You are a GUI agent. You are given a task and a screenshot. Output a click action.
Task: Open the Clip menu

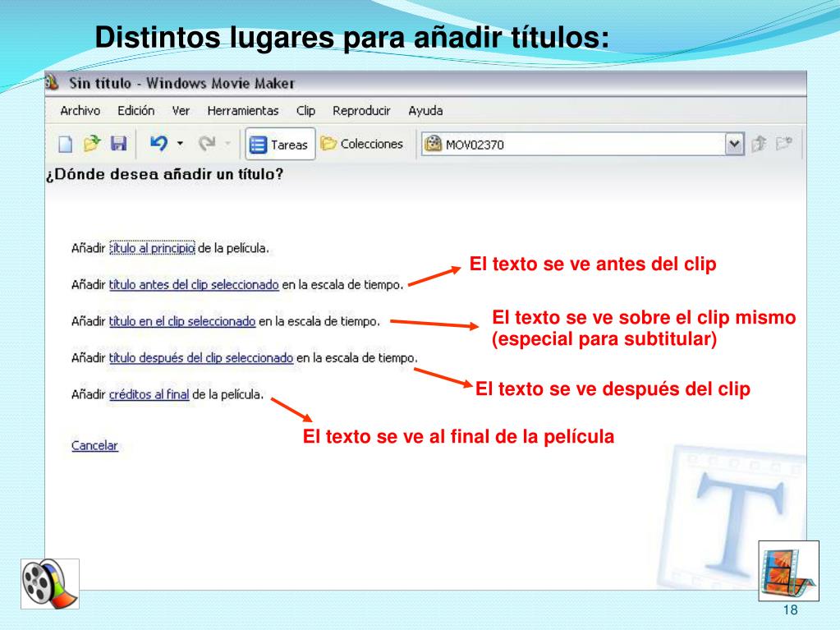306,110
